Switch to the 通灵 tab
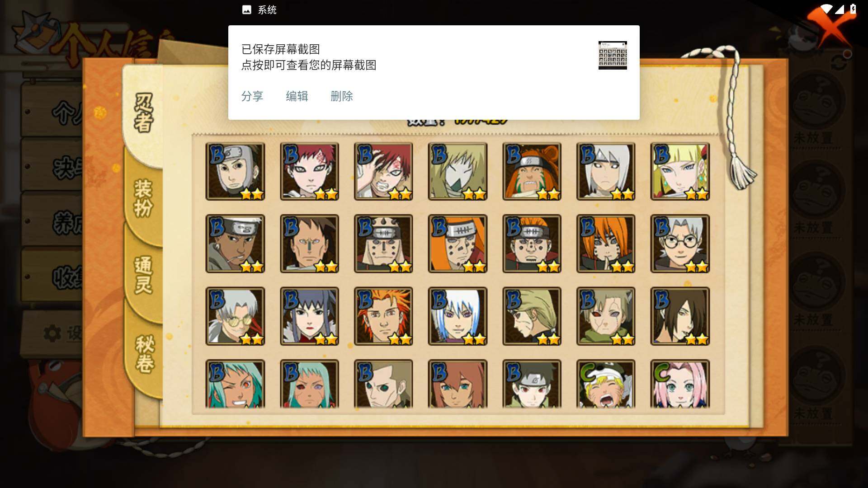Image resolution: width=868 pixels, height=488 pixels. [143, 275]
